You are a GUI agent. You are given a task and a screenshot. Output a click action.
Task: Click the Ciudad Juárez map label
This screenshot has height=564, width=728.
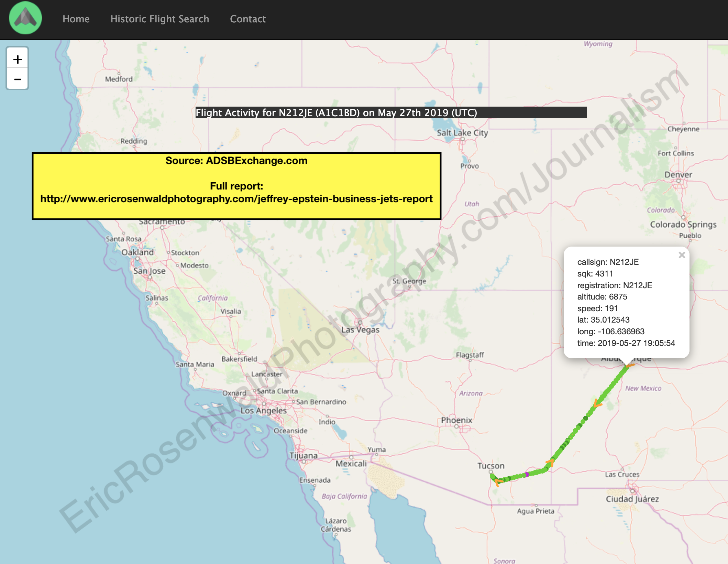(632, 499)
